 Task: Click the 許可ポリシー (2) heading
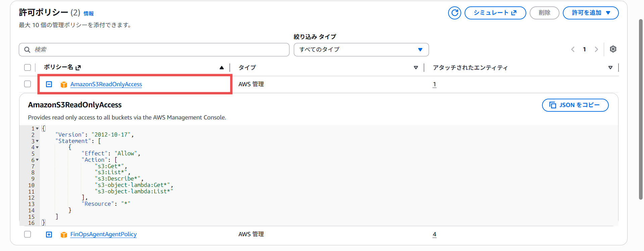pyautogui.click(x=50, y=13)
